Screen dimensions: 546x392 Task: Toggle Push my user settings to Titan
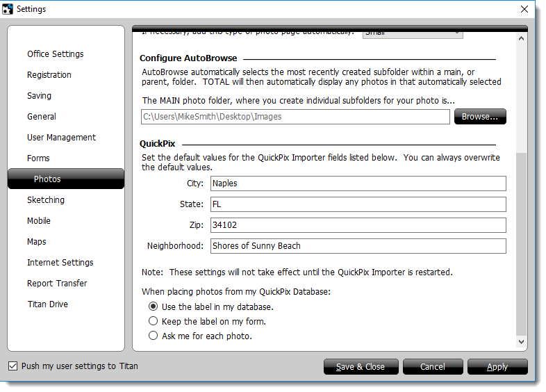(13, 366)
